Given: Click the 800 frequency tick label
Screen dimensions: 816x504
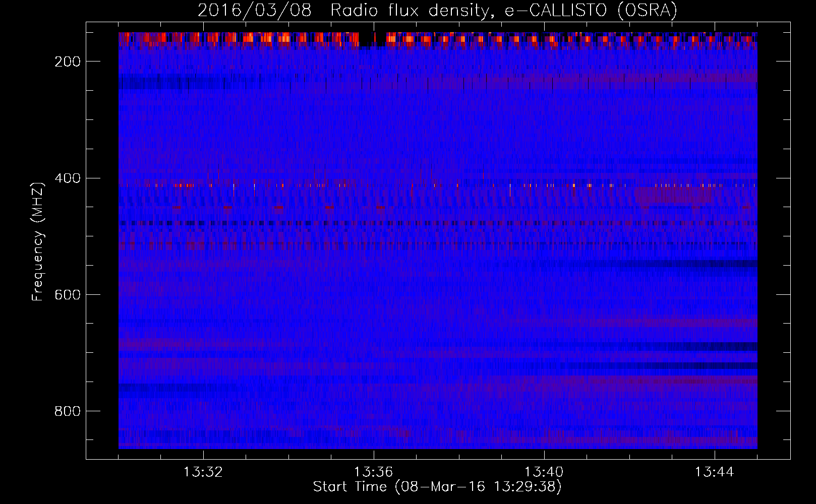Looking at the screenshot, I should click(68, 411).
